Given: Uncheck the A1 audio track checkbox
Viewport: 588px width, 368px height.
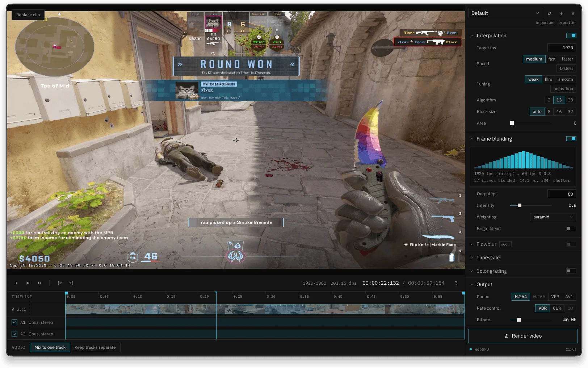Looking at the screenshot, I should click(14, 322).
